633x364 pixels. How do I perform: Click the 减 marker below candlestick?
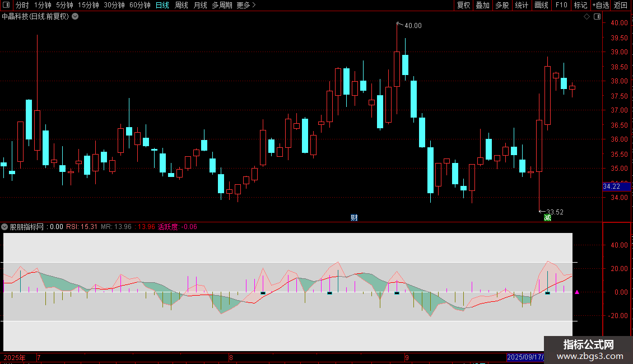tap(547, 217)
